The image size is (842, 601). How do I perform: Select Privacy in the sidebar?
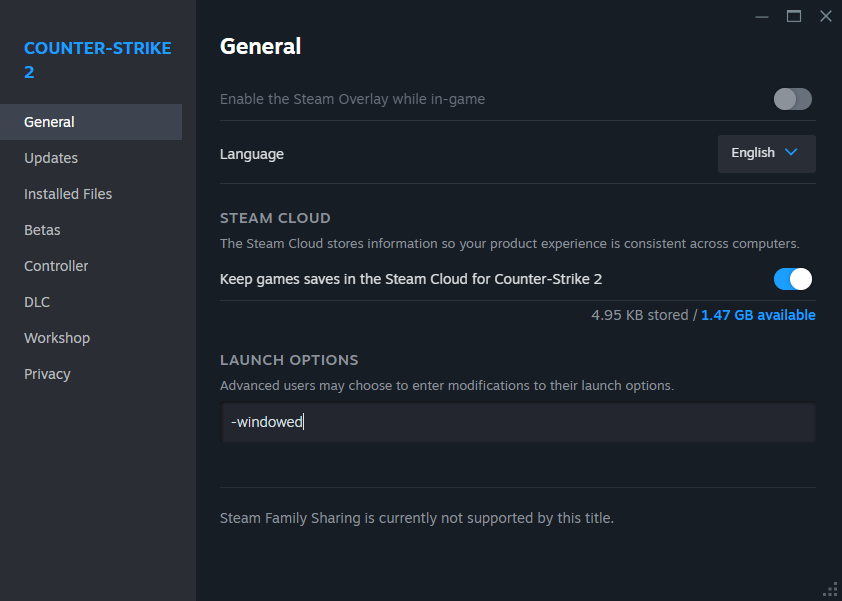coord(47,374)
